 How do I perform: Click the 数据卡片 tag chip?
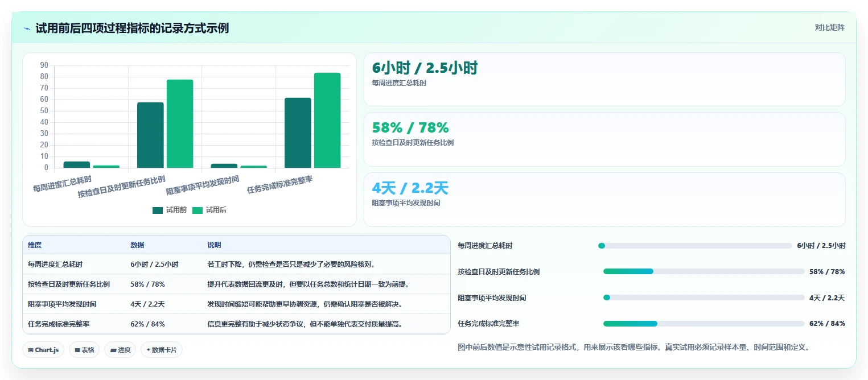pyautogui.click(x=162, y=350)
